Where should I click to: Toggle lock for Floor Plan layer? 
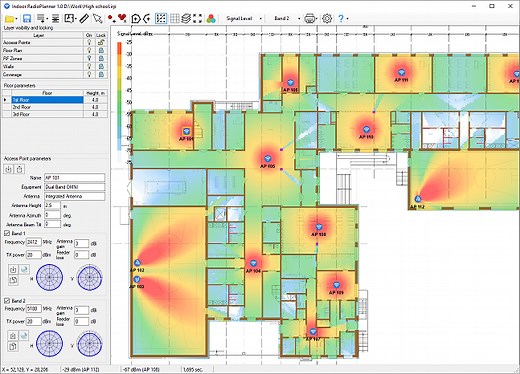[101, 50]
